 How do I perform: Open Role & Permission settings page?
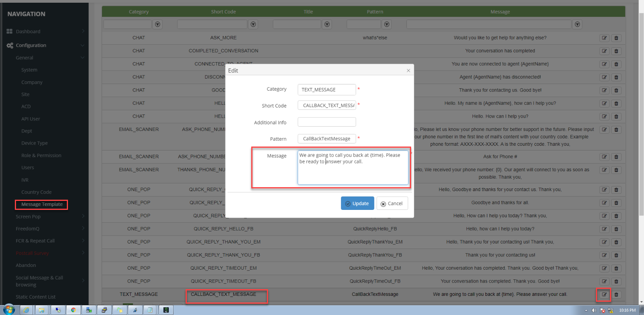coord(41,156)
